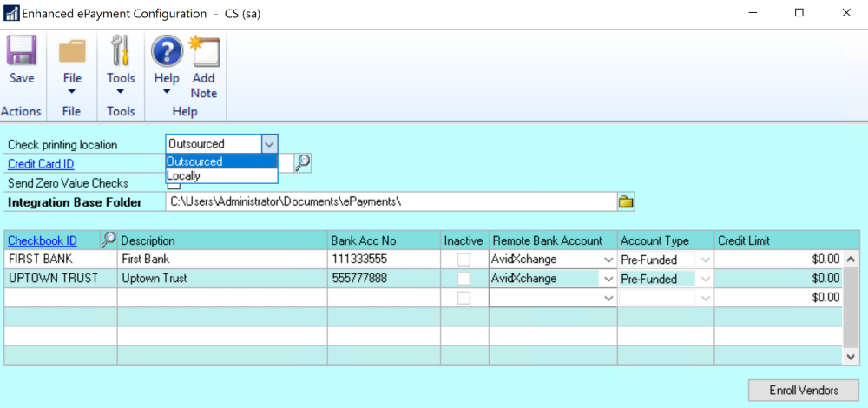
Task: Click the FIRST BANK checkbook ID cell
Action: click(x=61, y=259)
